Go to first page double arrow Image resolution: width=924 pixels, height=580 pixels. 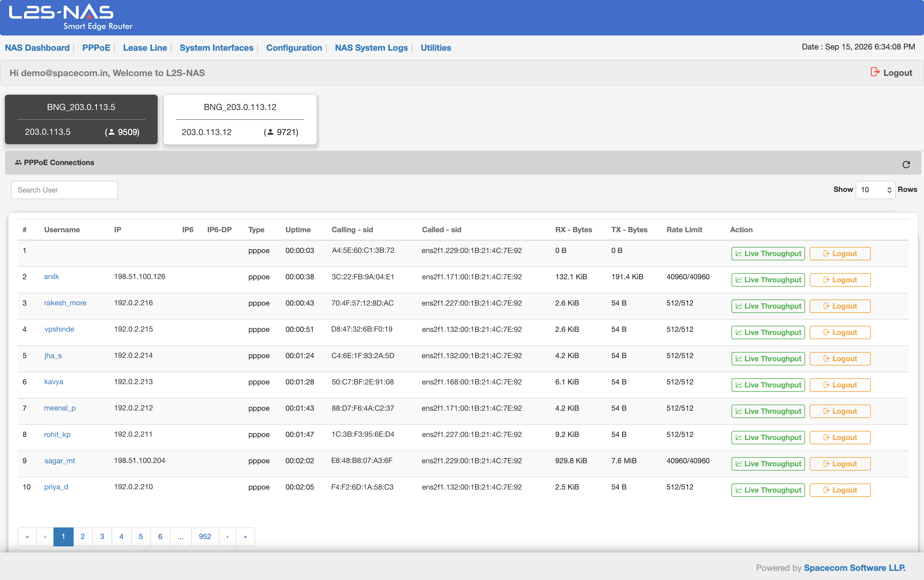pos(27,537)
